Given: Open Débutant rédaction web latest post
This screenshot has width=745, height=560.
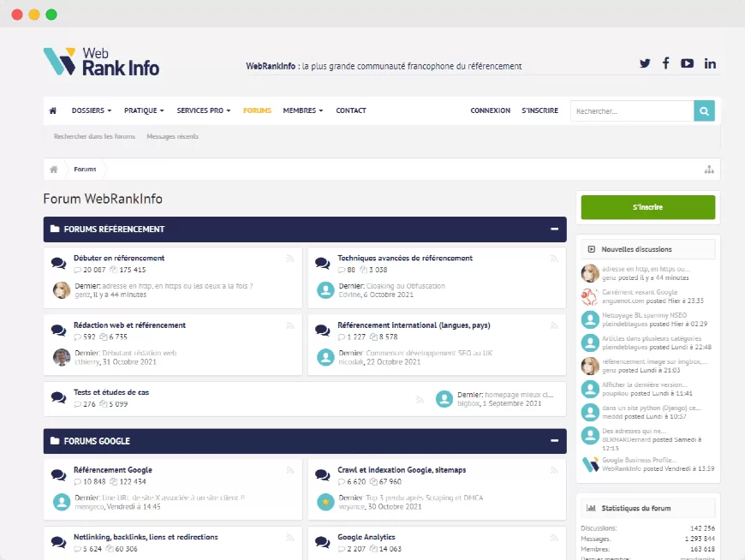Looking at the screenshot, I should [x=140, y=353].
